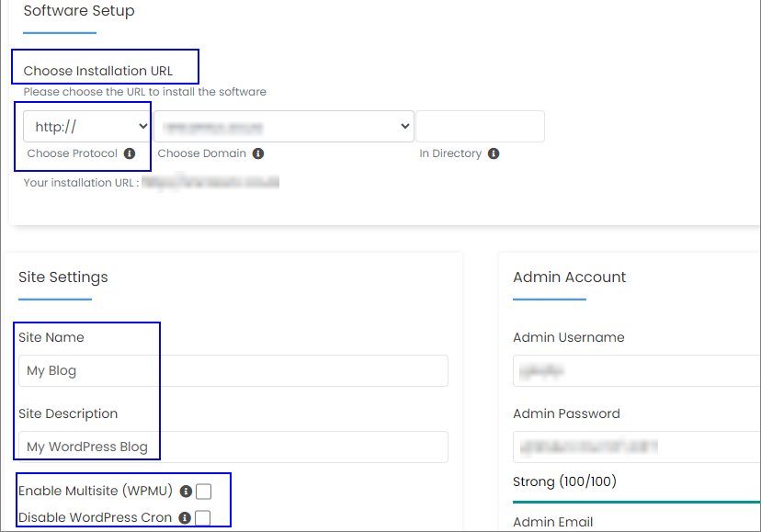Click the Admin Password label

[x=566, y=413]
